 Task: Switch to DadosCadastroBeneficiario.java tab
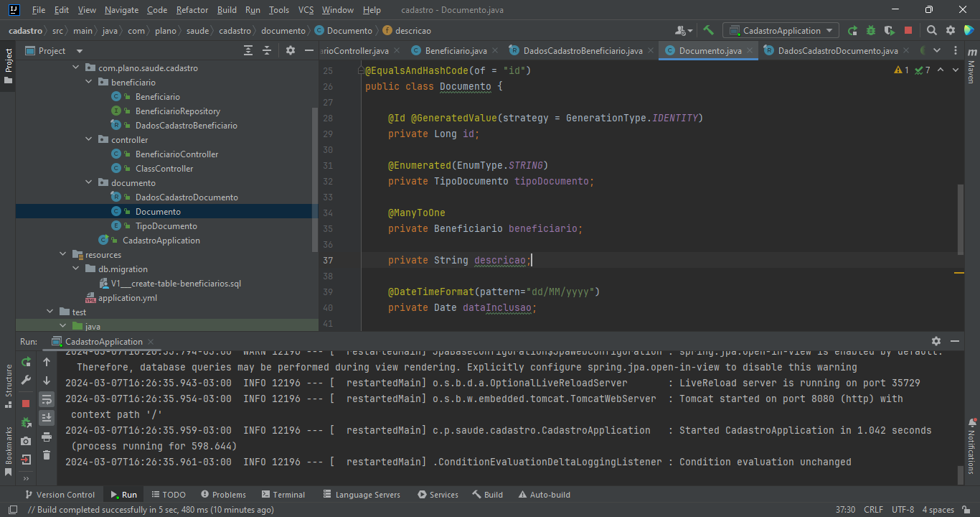pos(583,50)
